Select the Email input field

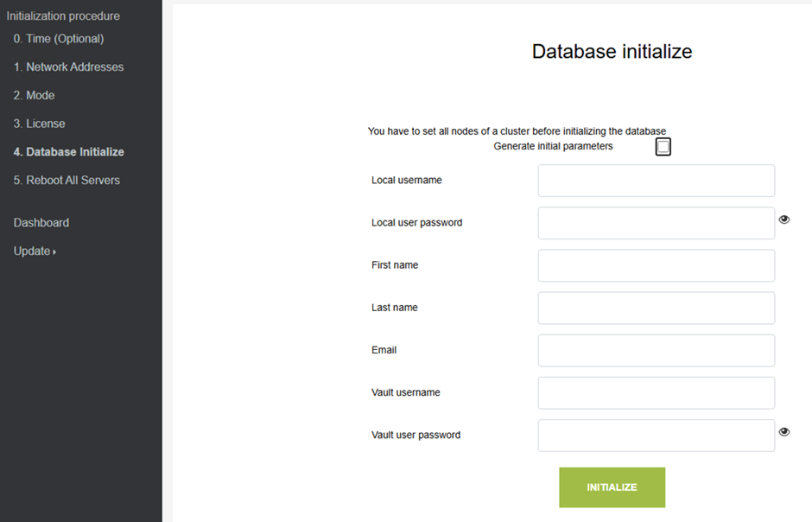tap(656, 350)
